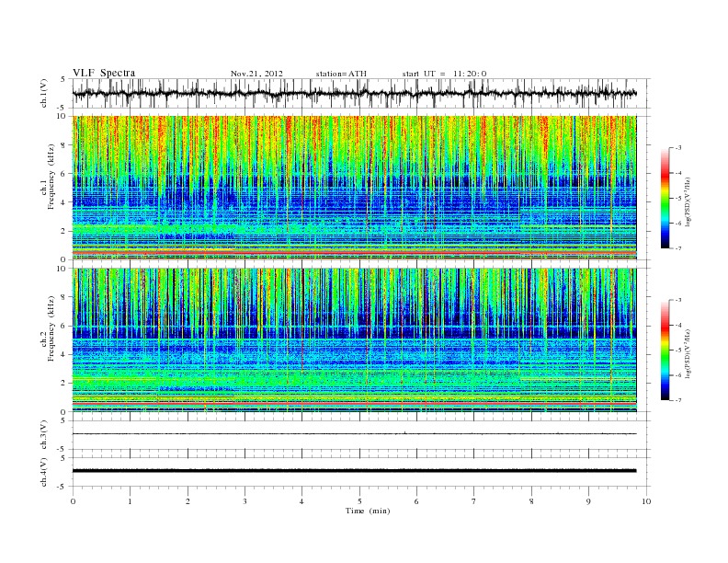The width and height of the screenshot is (728, 563).
Task: Click the log(PSD) label of ch.2 colorbar
Action: [688, 353]
